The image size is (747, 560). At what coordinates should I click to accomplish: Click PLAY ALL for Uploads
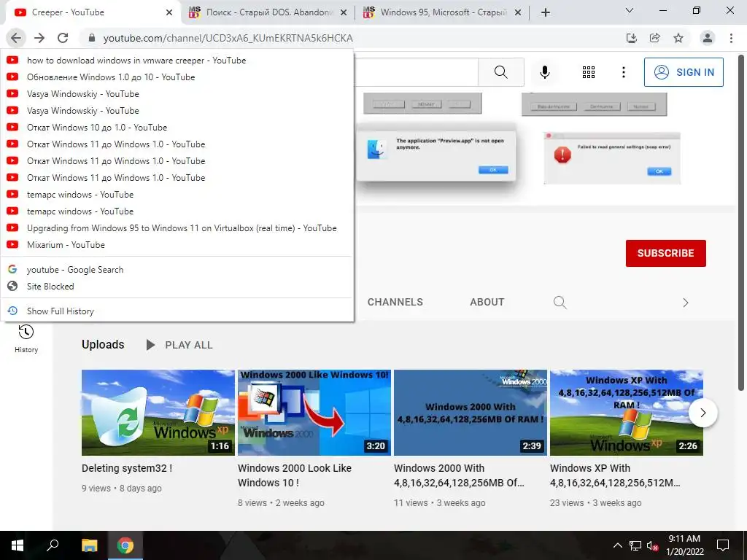[x=179, y=345]
